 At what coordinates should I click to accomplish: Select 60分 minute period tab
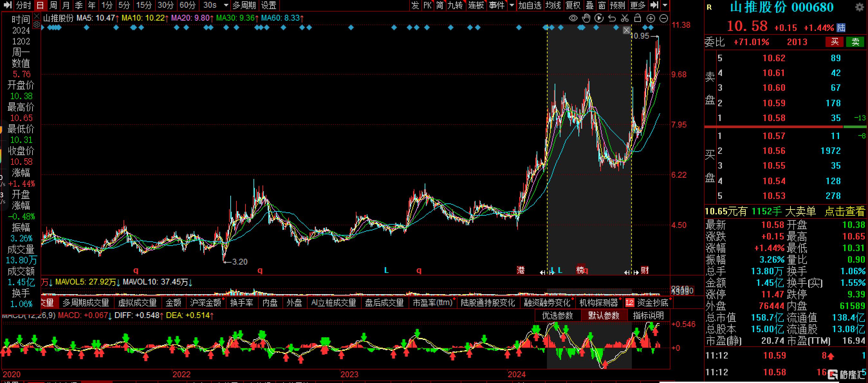(188, 5)
